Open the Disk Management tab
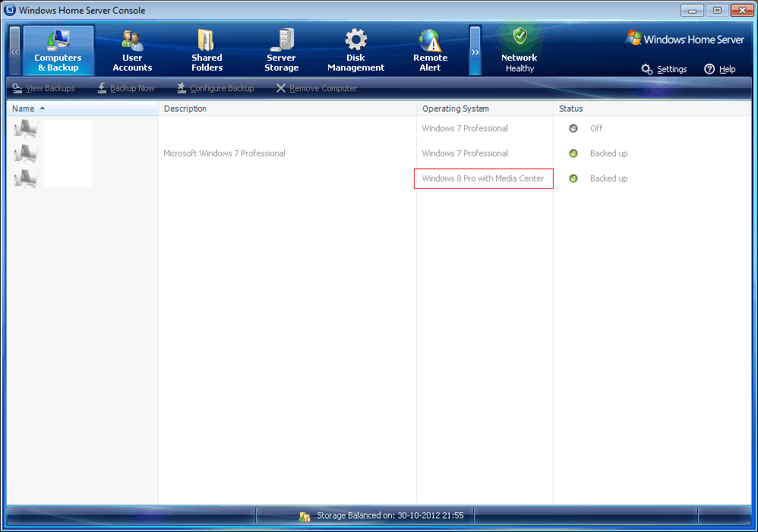 pyautogui.click(x=355, y=50)
